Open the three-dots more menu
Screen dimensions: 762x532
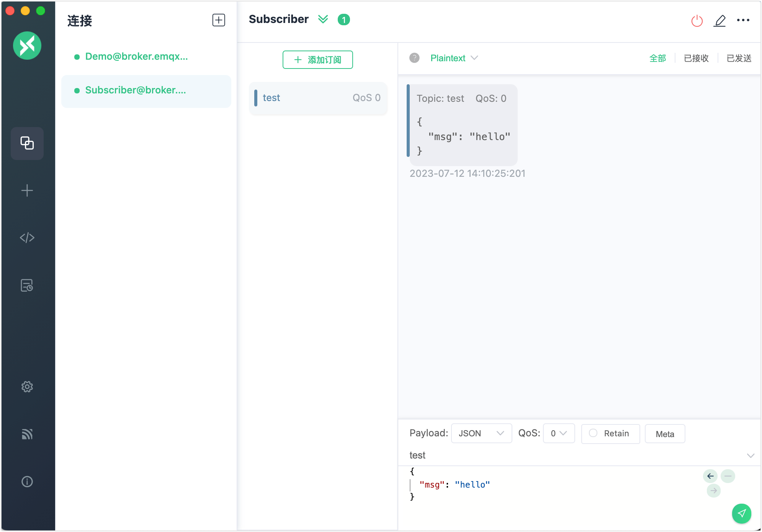pyautogui.click(x=743, y=20)
